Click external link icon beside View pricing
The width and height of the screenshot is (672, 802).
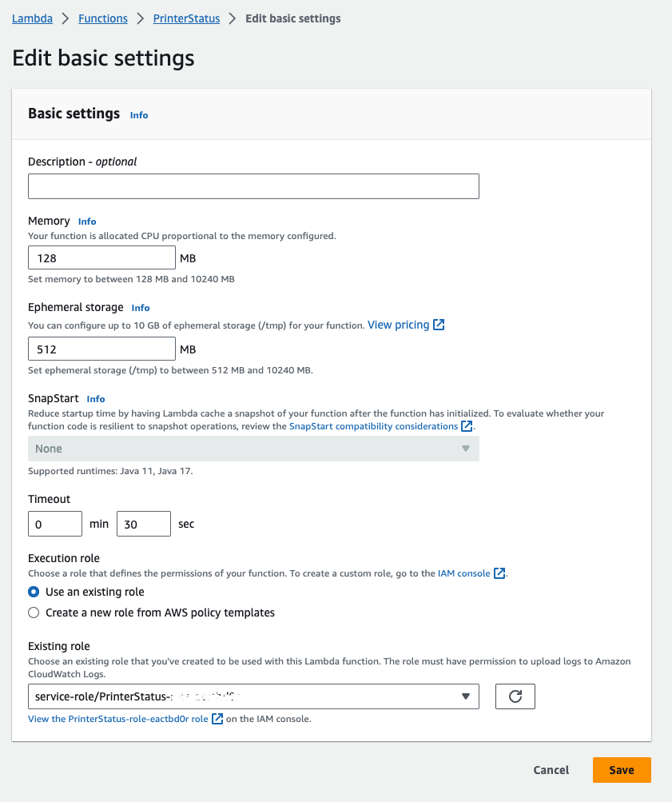439,325
